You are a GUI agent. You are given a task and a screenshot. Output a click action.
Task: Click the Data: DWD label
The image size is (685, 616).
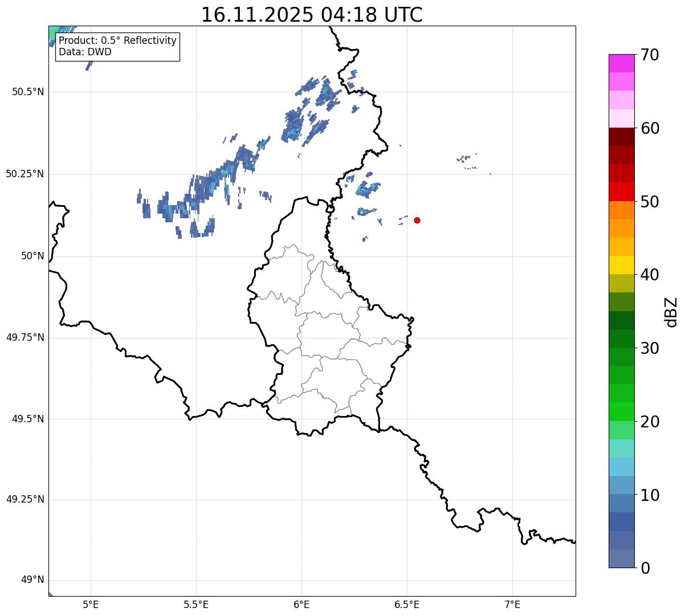(x=85, y=52)
